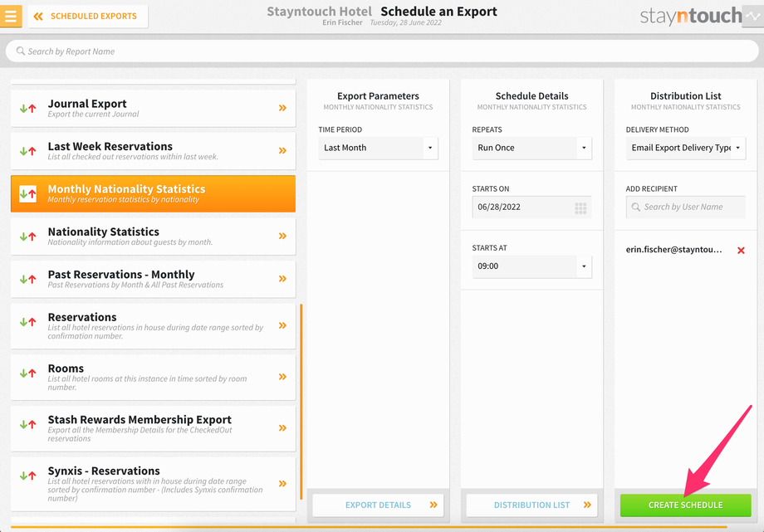Click recipient email erin.fischer@stayntou...
764x532 pixels.
click(x=673, y=250)
